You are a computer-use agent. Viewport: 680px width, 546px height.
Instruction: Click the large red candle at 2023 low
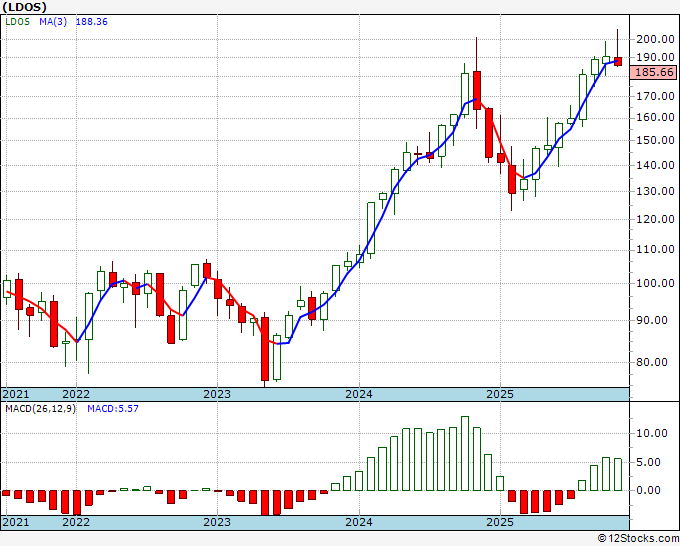tap(265, 349)
